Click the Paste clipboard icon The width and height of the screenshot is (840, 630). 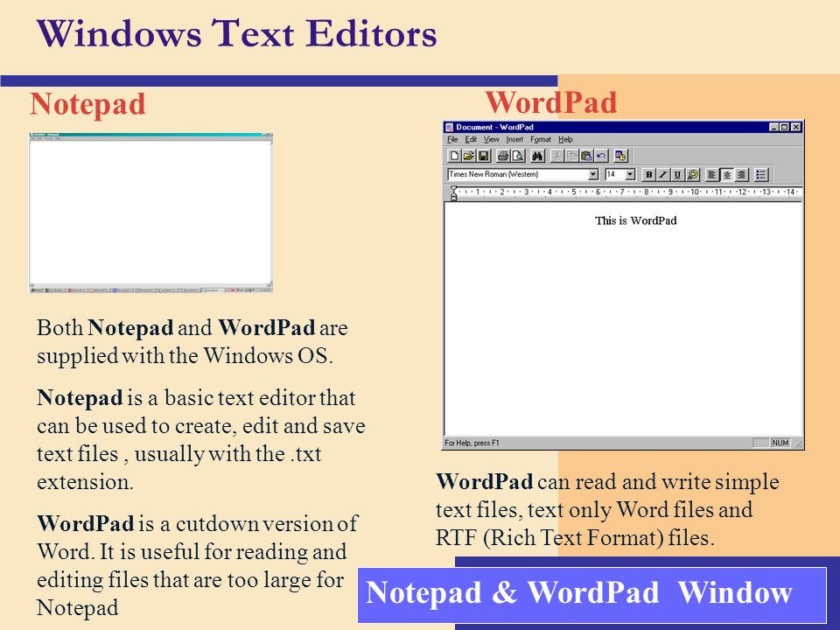(x=586, y=156)
